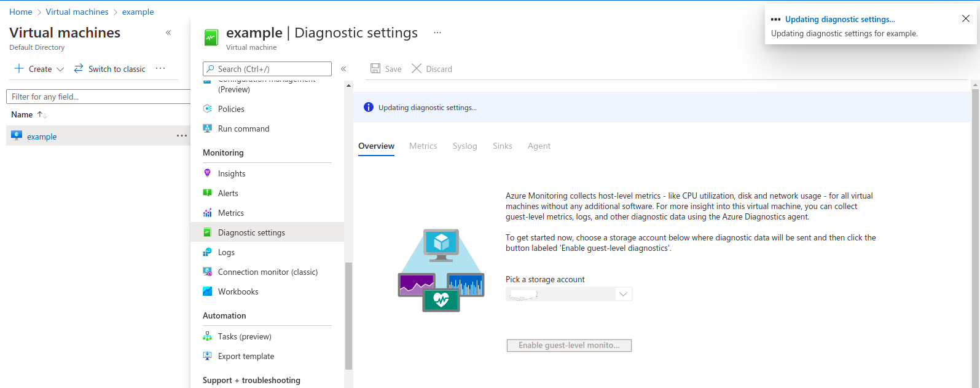Image resolution: width=980 pixels, height=388 pixels.
Task: Click the Export template icon
Action: 208,356
